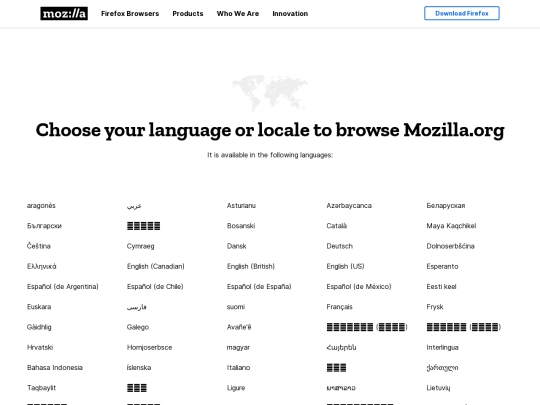Choose the Ελληνικά language
The image size is (540, 405).
pos(42,266)
